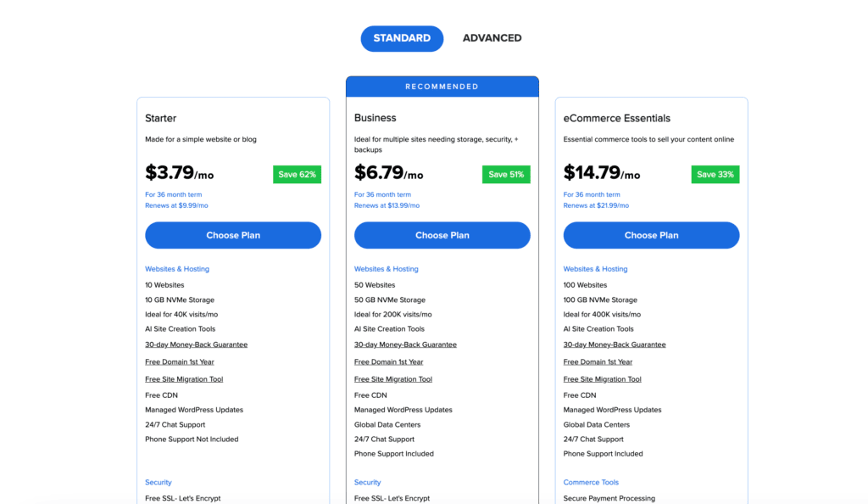This screenshot has height=504, width=868.
Task: Click the green Save 33% badge
Action: 715,175
